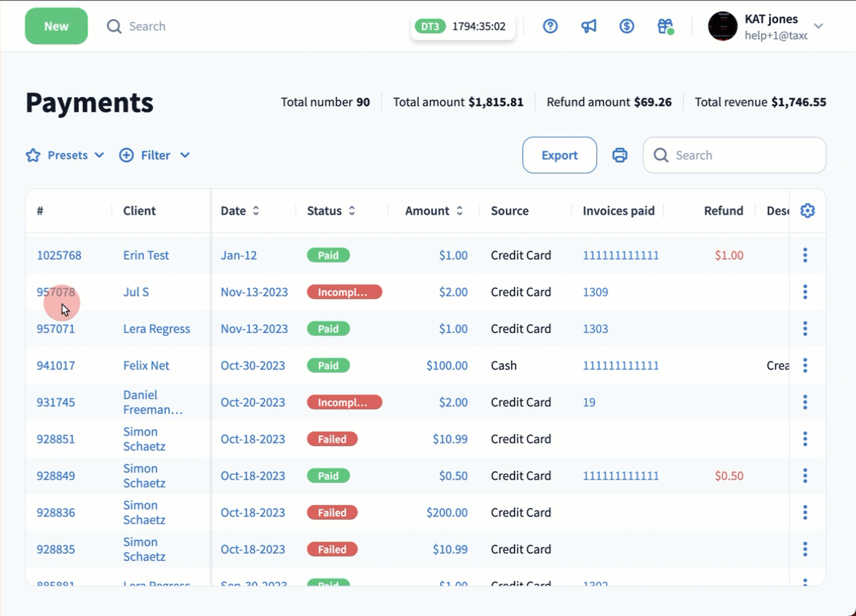Expand the user account menu chevron

coord(818,26)
